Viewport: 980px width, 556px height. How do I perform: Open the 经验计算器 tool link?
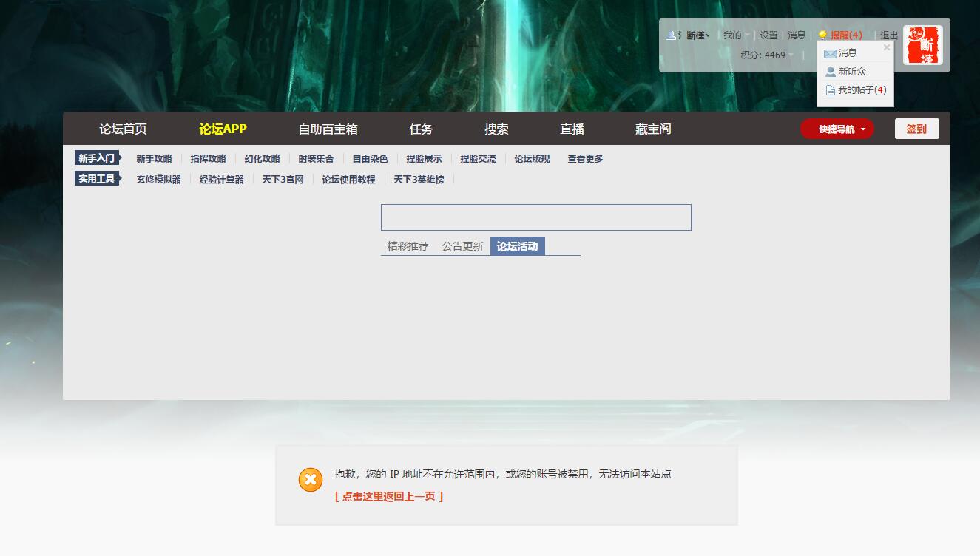221,180
